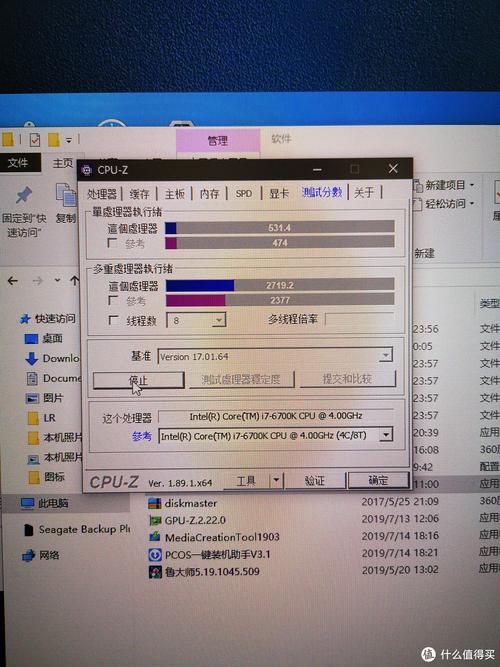
Task: Click the Explorer forward arrow
Action: pos(38,281)
